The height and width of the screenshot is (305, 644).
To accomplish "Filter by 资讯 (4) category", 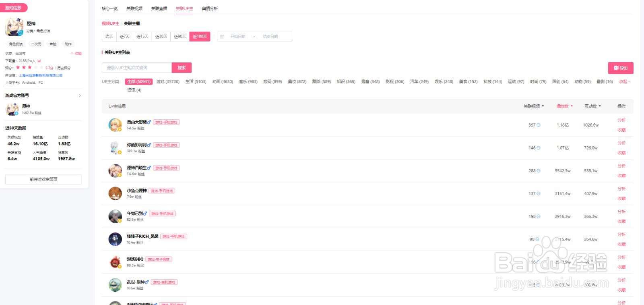I will pyautogui.click(x=134, y=90).
